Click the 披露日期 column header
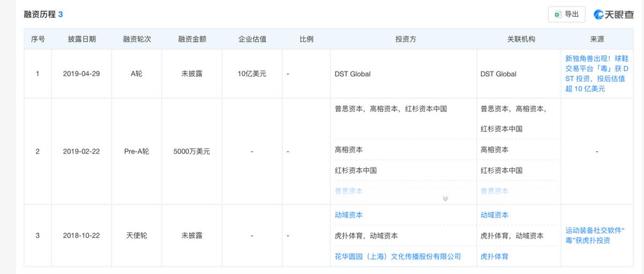 pyautogui.click(x=82, y=39)
